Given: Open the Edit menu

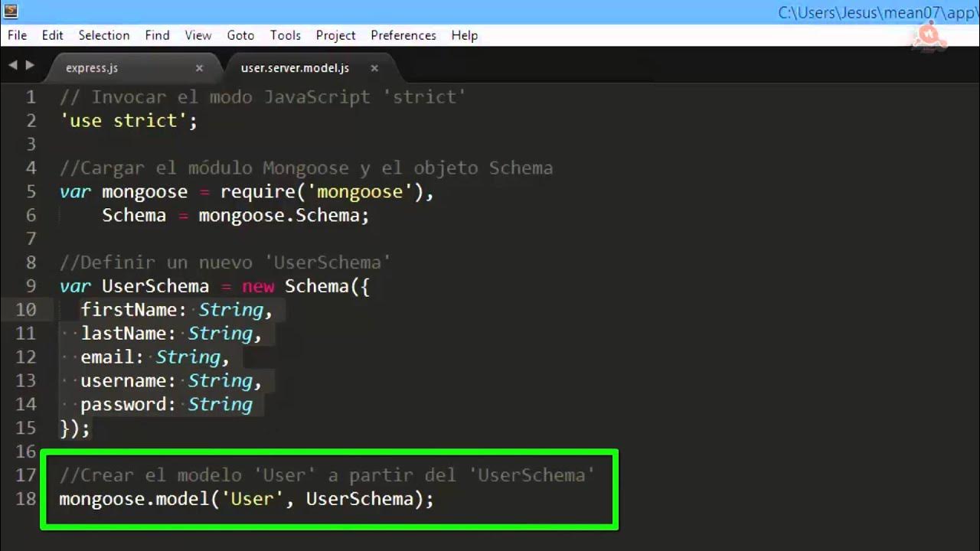Looking at the screenshot, I should click(x=53, y=35).
